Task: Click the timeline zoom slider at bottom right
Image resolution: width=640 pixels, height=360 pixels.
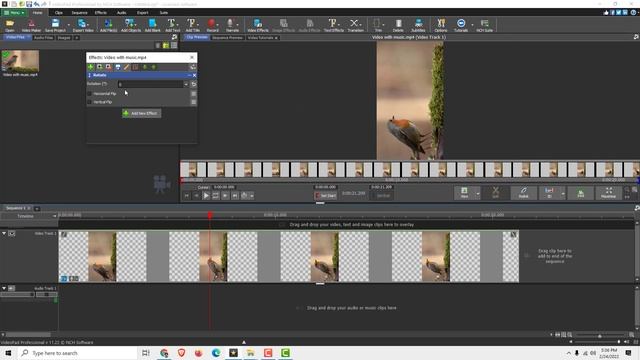Action: click(x=600, y=336)
